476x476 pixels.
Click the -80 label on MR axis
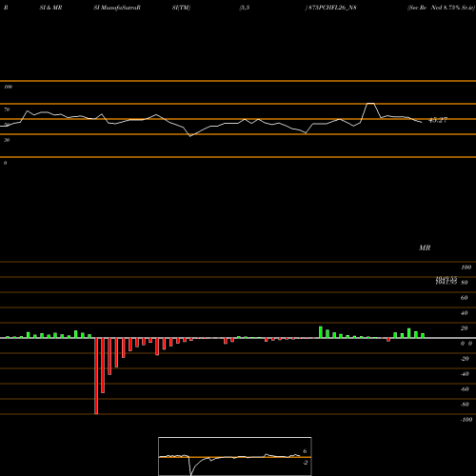click(x=465, y=405)
